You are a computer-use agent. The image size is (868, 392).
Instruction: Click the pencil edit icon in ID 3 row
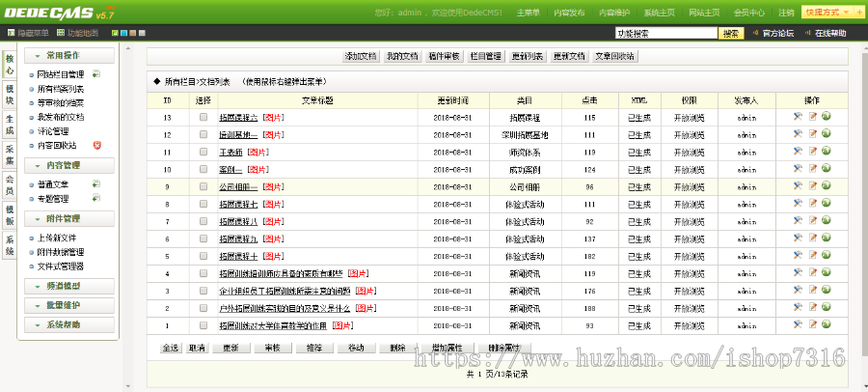coord(813,290)
